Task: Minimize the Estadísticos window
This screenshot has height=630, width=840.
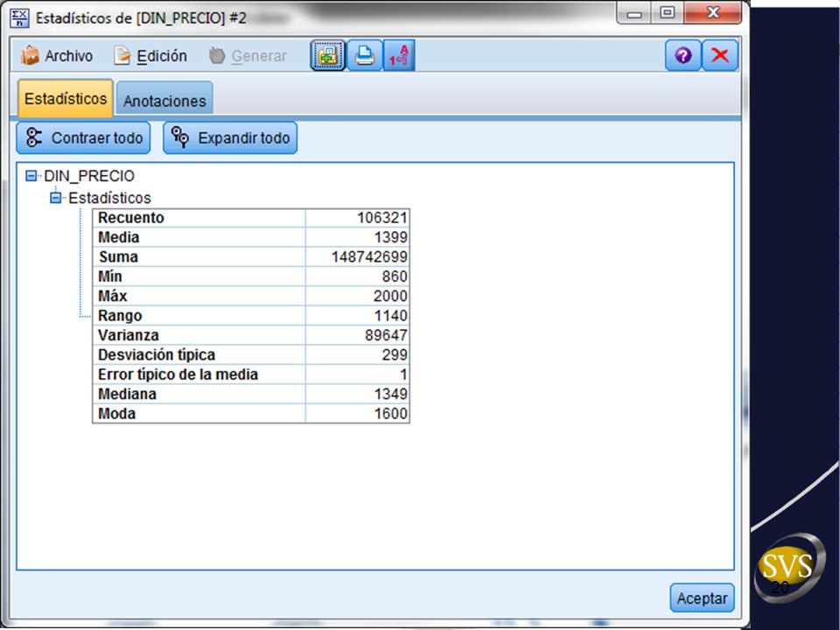Action: point(634,13)
